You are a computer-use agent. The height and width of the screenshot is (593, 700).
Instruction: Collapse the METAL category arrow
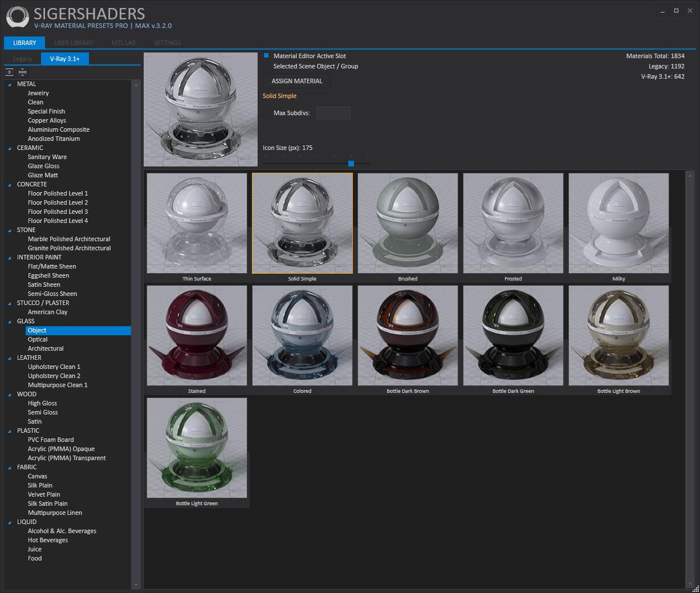(x=10, y=84)
